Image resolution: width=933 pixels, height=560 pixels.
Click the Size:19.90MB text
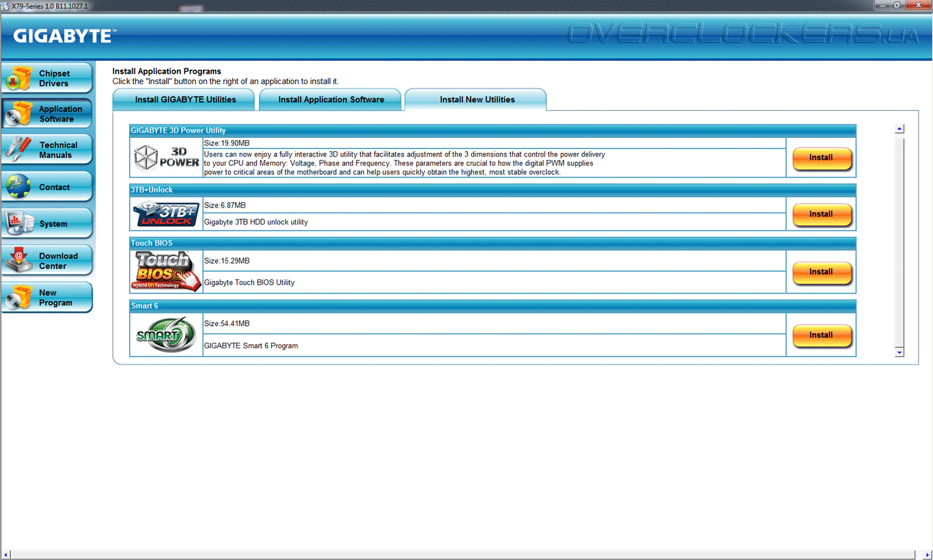tap(227, 143)
